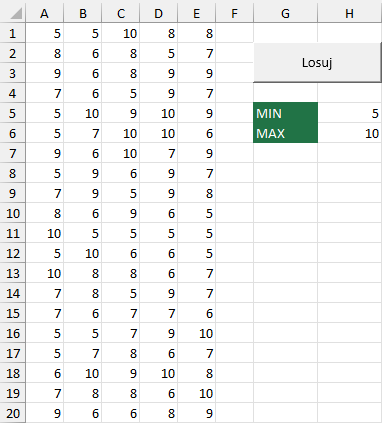
Task: Select column A header
Action: pos(44,14)
